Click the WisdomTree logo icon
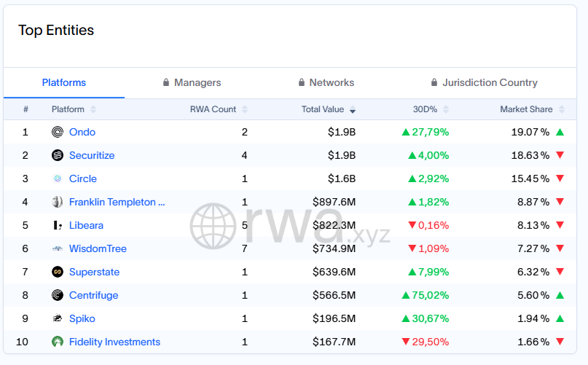Screen dimensions: 588x365 pos(58,248)
